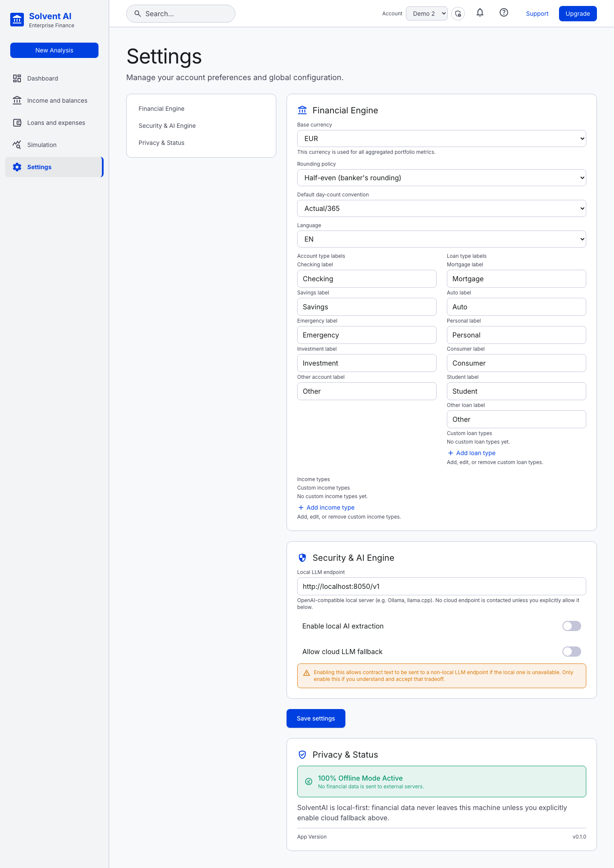
Task: Click the warning triangle icon in cloud fallback notice
Action: [307, 673]
